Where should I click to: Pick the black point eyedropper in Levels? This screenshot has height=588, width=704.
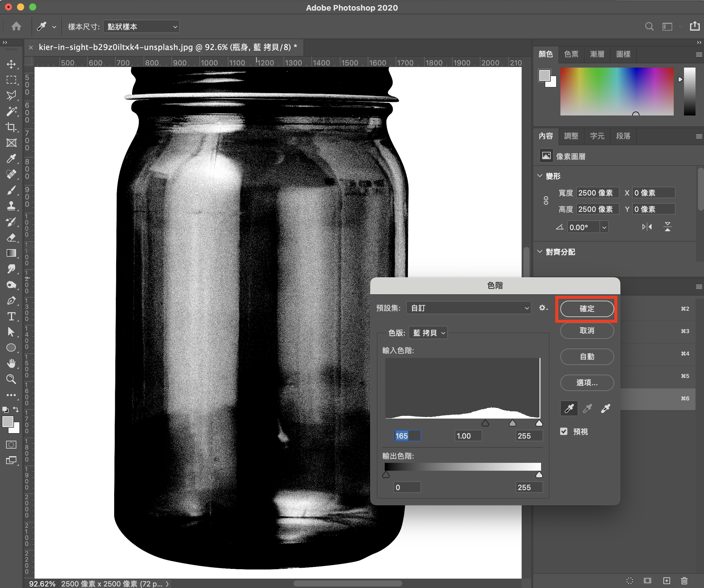[x=569, y=408]
